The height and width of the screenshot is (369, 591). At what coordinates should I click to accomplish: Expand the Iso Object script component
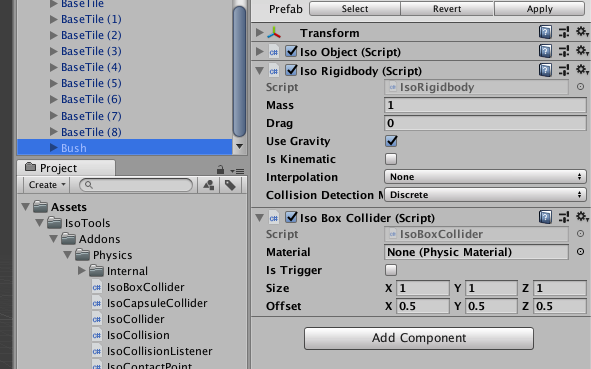coord(260,51)
